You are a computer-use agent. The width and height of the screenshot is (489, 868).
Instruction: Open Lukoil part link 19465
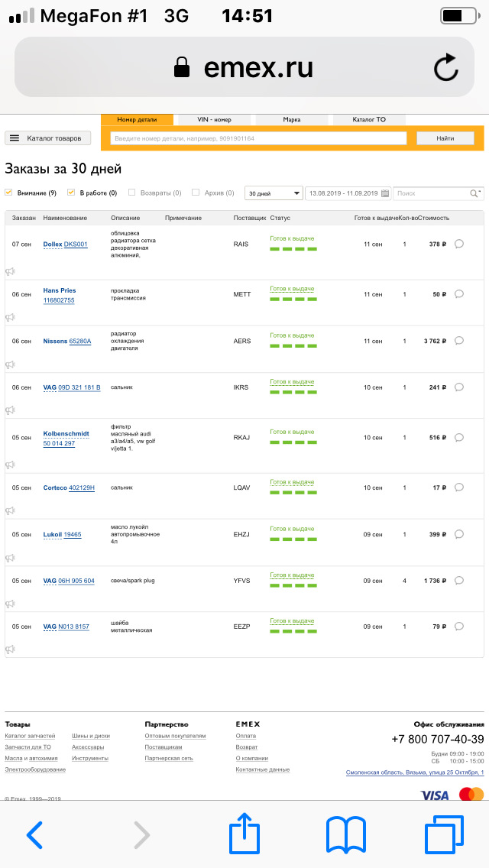(x=73, y=534)
